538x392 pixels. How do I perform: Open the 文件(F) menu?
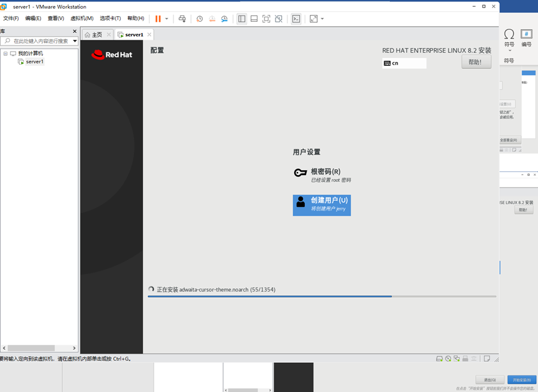[x=11, y=18]
